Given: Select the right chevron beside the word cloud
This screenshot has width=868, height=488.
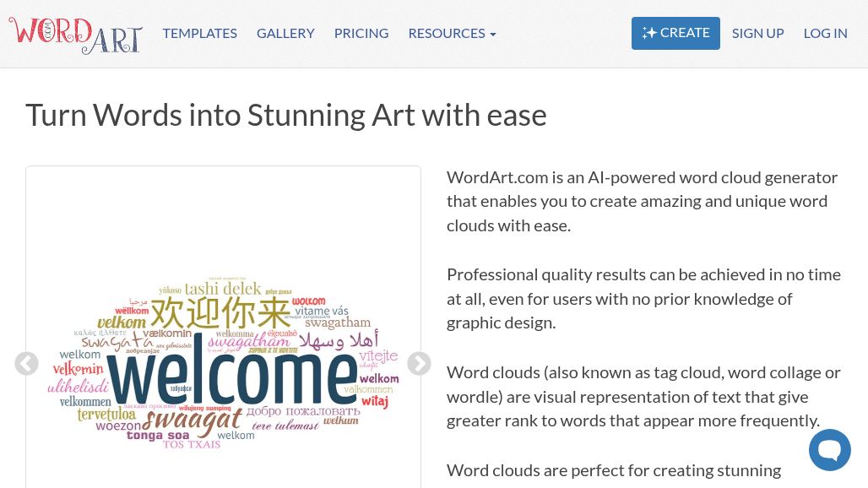Looking at the screenshot, I should pyautogui.click(x=419, y=363).
